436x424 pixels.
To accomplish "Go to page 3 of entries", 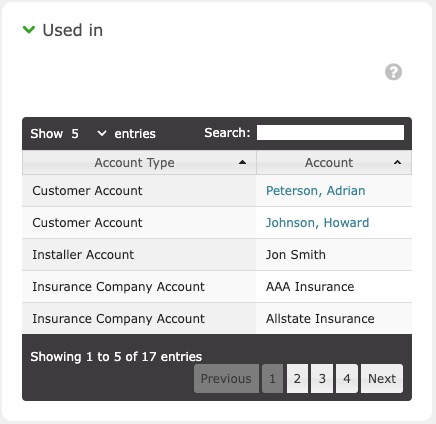I will [x=322, y=379].
